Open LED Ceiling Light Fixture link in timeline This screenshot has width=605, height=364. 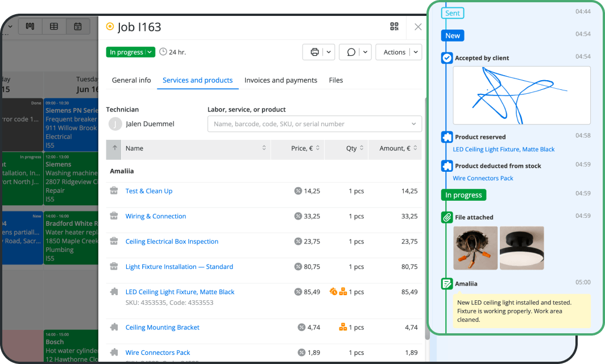[x=504, y=150]
